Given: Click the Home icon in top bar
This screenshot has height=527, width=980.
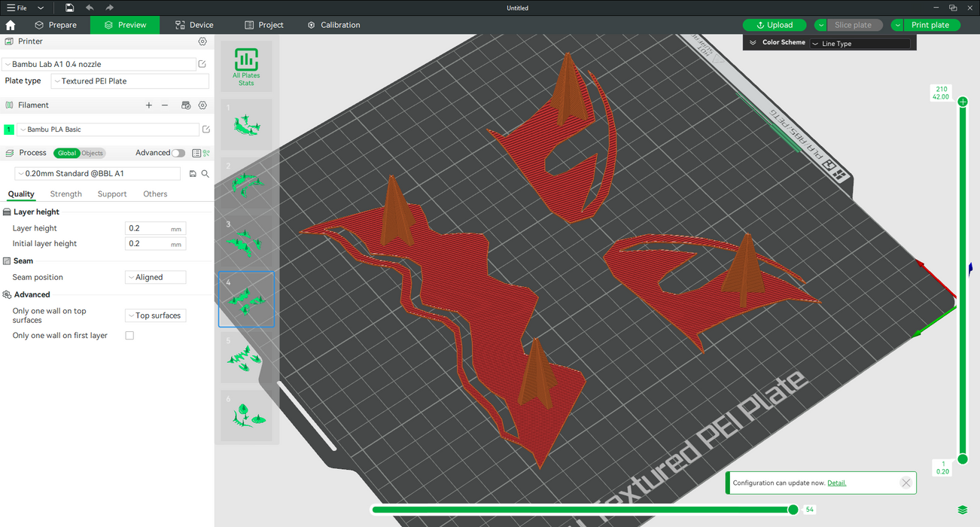Looking at the screenshot, I should (11, 25).
